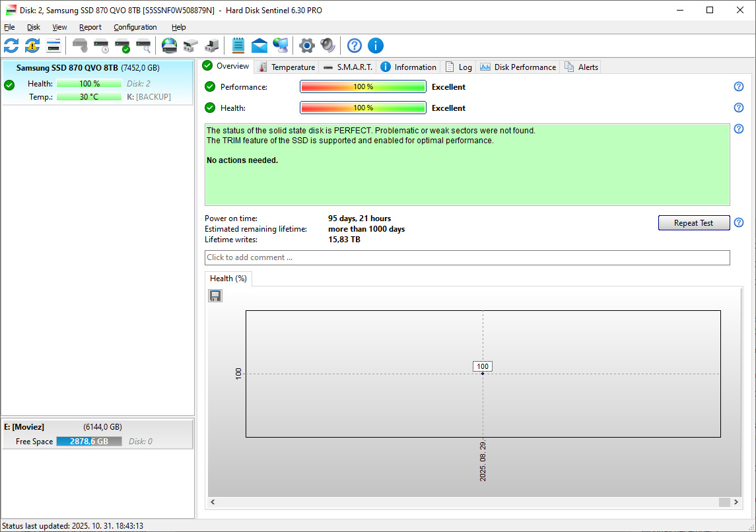Image resolution: width=756 pixels, height=532 pixels.
Task: Click the Performance 100 % gradient bar
Action: tap(363, 86)
